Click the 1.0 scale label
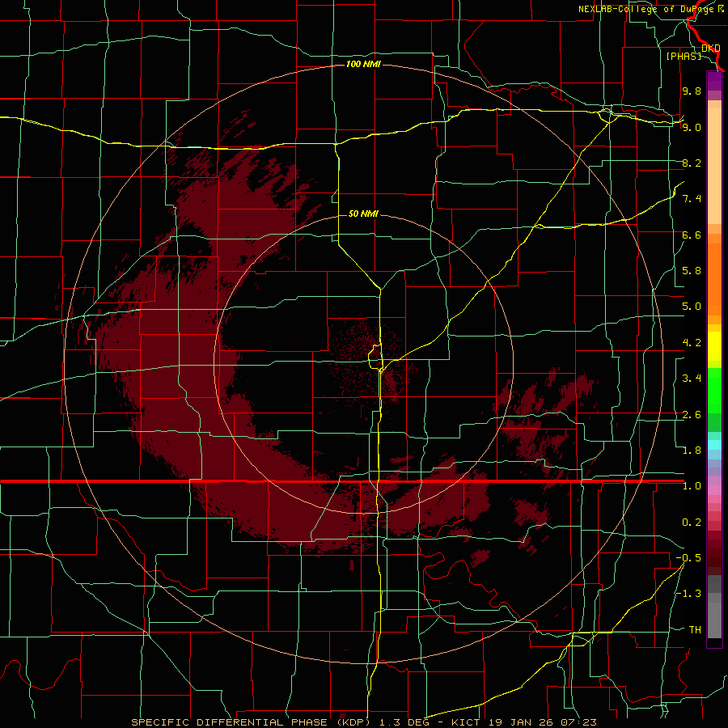Viewport: 728px width, 728px height. point(692,486)
